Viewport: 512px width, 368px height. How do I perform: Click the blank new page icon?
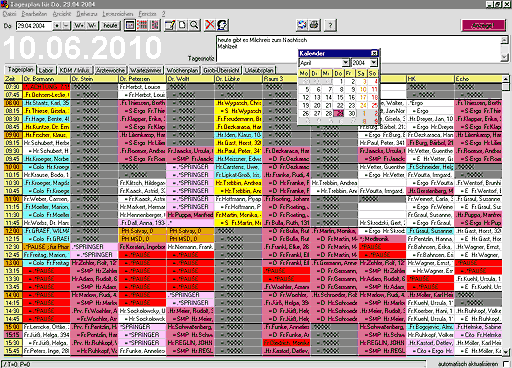tap(182, 25)
